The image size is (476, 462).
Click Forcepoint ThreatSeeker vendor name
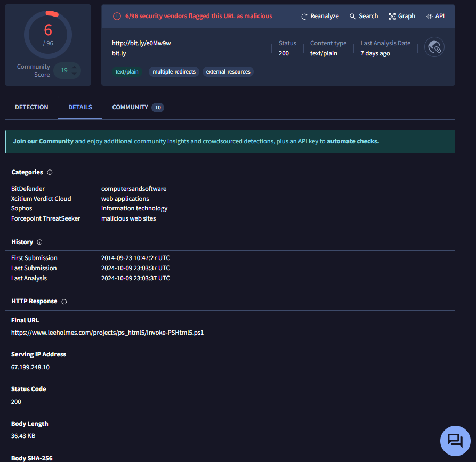45,218
